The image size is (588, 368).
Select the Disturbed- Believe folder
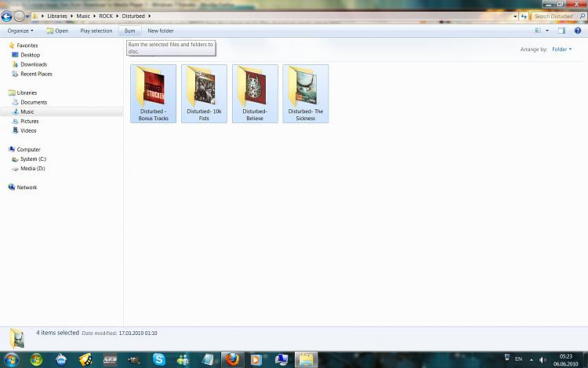255,94
